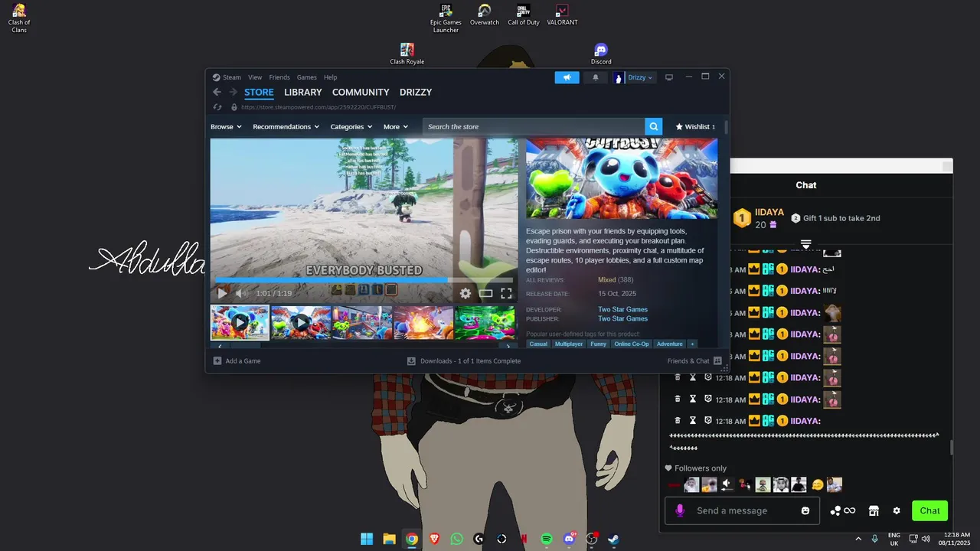Open Discord desktop shortcut
Viewport: 980px width, 551px height.
[601, 54]
